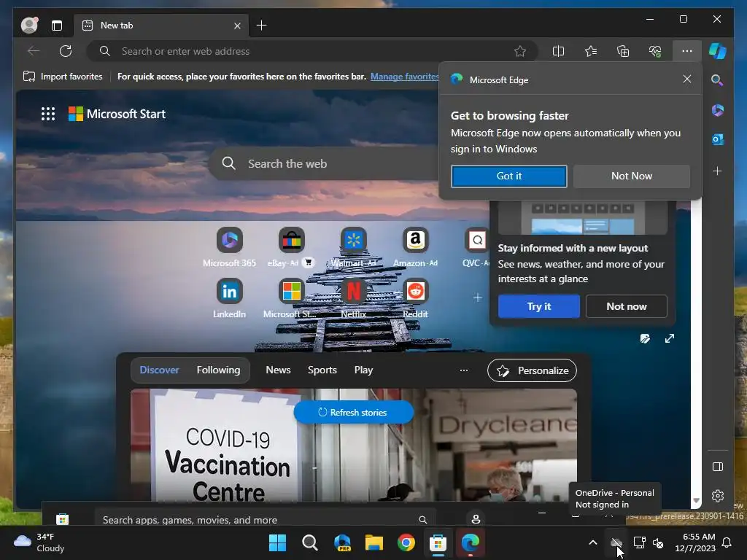Open Windows Start menu
This screenshot has width=747, height=560.
[x=277, y=542]
